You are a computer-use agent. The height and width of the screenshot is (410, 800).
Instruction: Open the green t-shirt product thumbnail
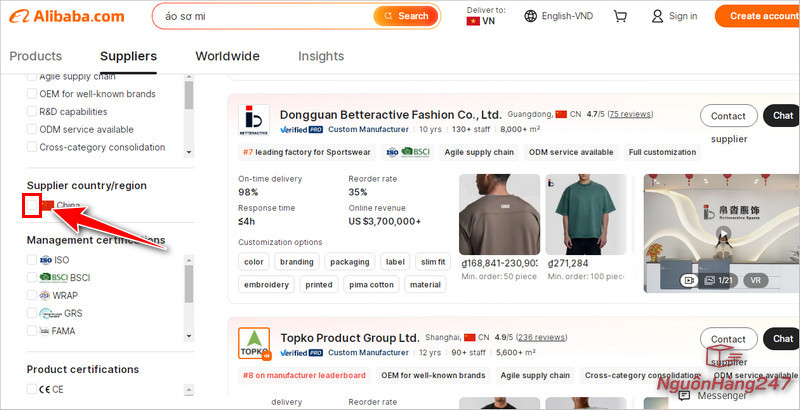click(584, 214)
